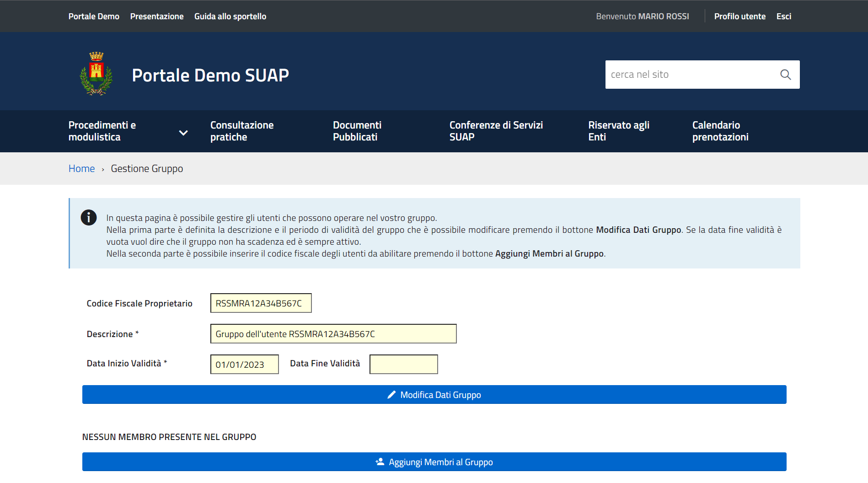Click the info circle icon
The height and width of the screenshot is (483, 868).
point(89,217)
